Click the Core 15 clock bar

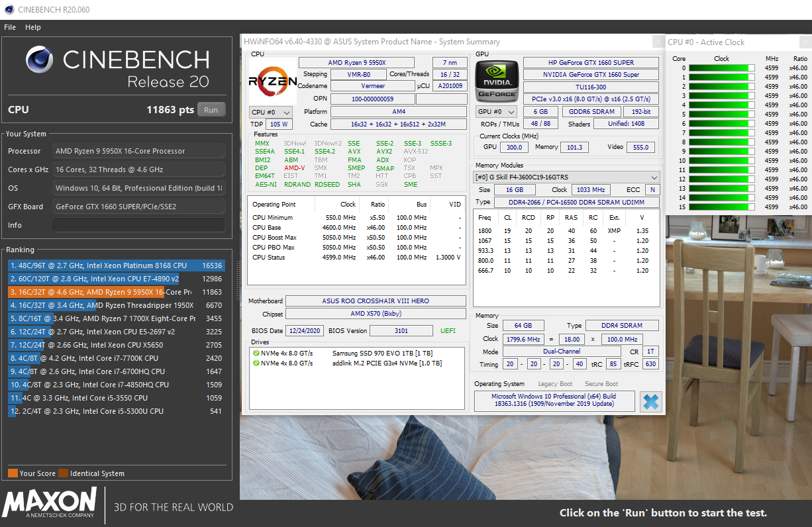tap(721, 207)
